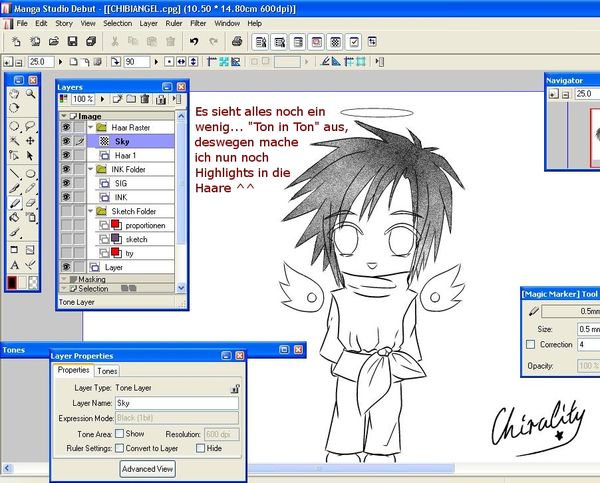
Task: Switch to Tones tab in Layer Properties
Action: pyautogui.click(x=107, y=371)
